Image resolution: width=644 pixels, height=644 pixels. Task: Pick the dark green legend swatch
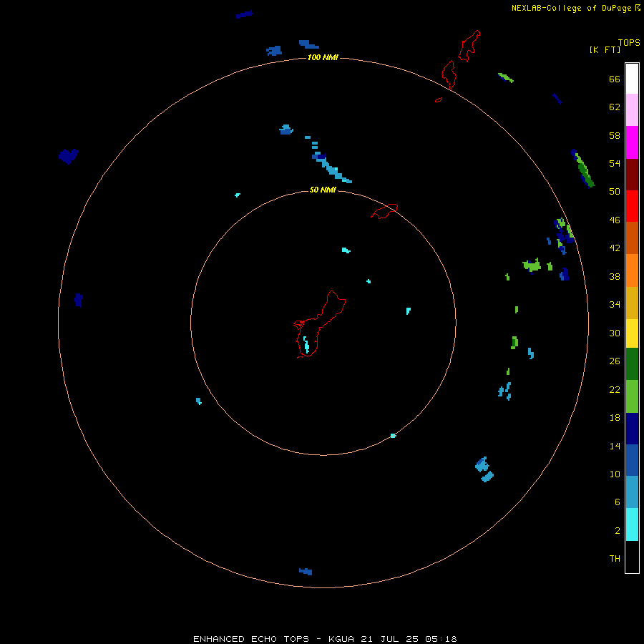[632, 364]
